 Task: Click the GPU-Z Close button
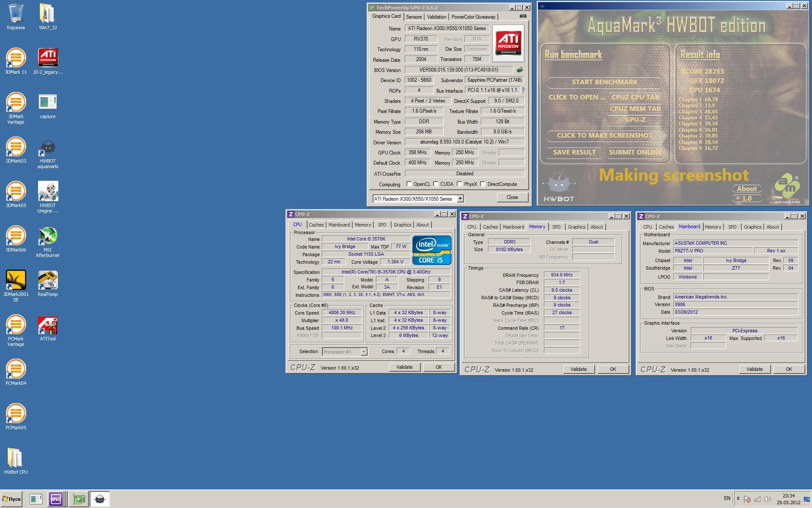(x=512, y=197)
